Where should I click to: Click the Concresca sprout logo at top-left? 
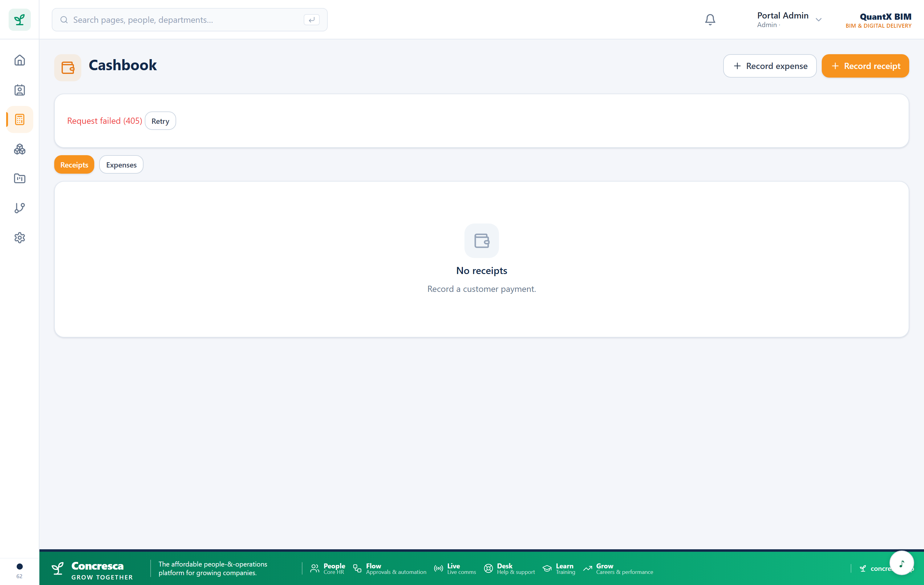[20, 20]
